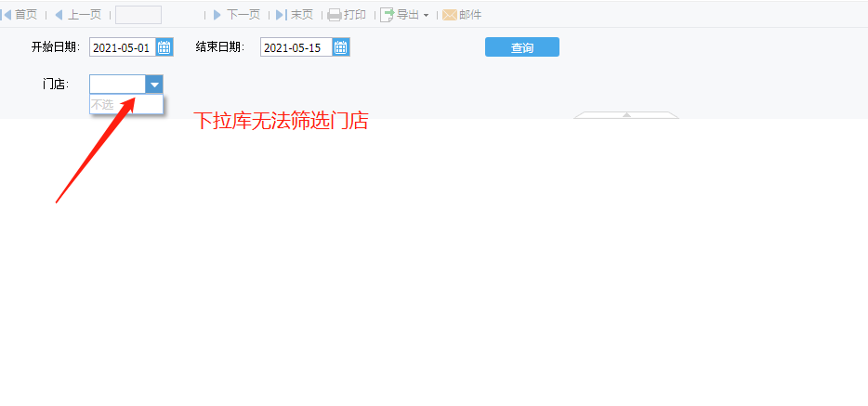Go to first page (首页)

(20, 15)
